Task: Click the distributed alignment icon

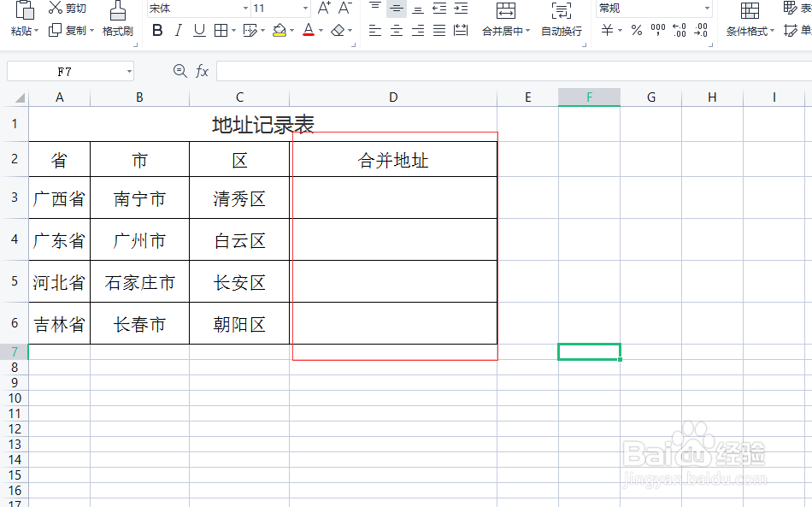Action: (461, 31)
